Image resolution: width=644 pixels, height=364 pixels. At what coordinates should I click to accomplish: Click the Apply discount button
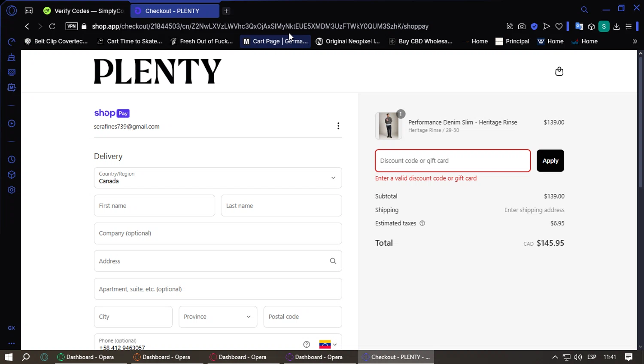click(550, 161)
